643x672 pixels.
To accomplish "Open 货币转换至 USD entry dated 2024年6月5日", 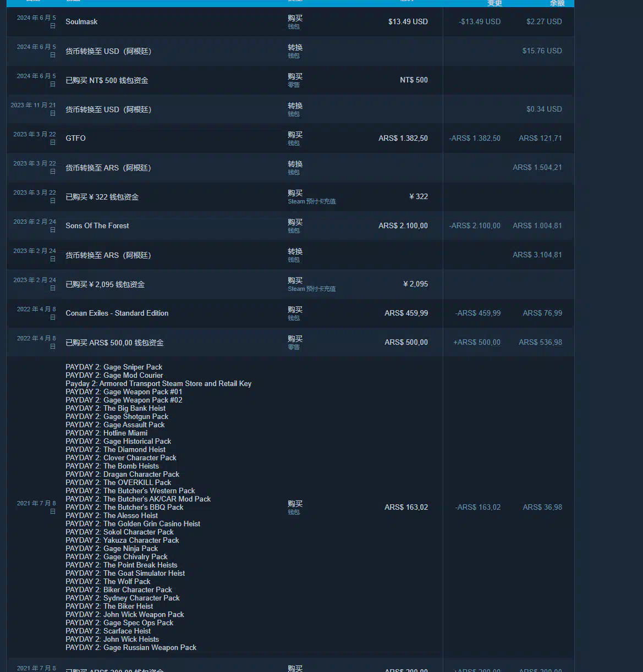I will (108, 51).
